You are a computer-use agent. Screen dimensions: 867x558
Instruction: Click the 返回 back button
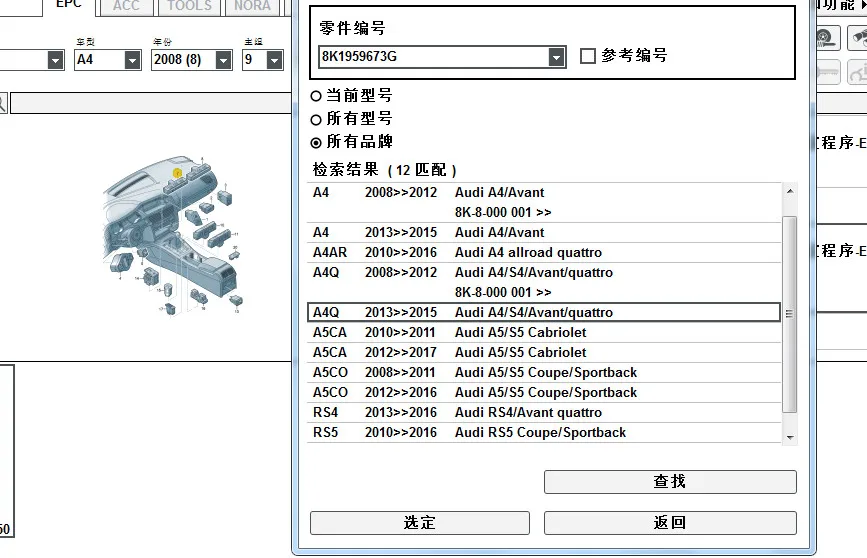coord(670,523)
